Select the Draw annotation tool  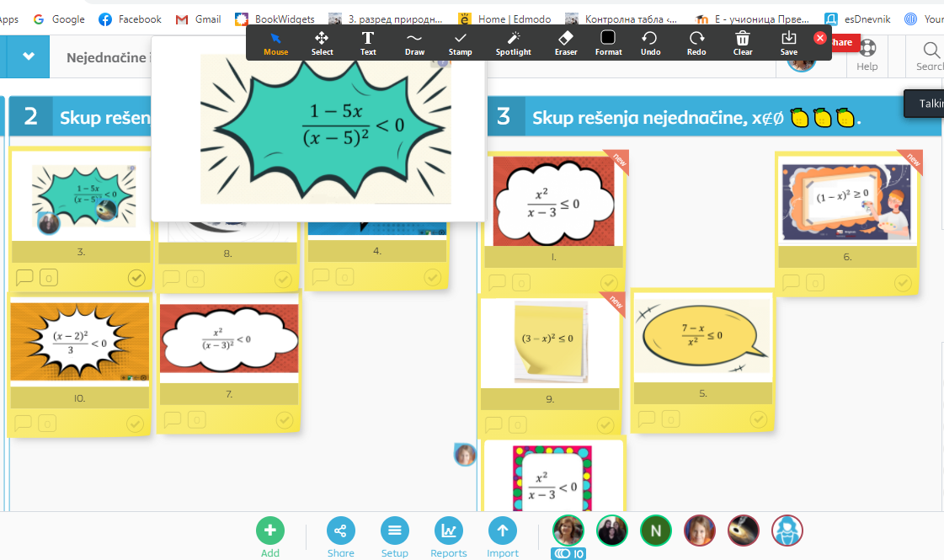pyautogui.click(x=414, y=42)
